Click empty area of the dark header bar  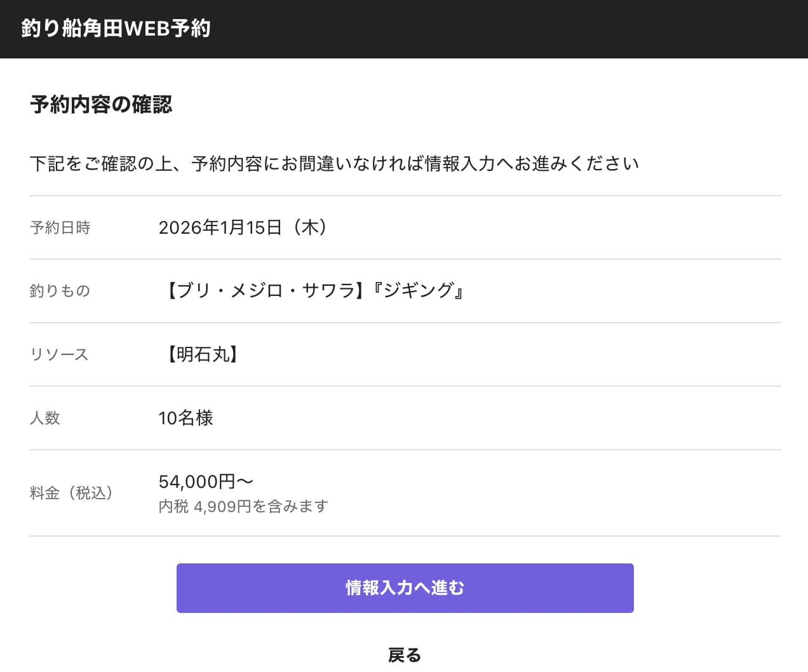pos(508,29)
